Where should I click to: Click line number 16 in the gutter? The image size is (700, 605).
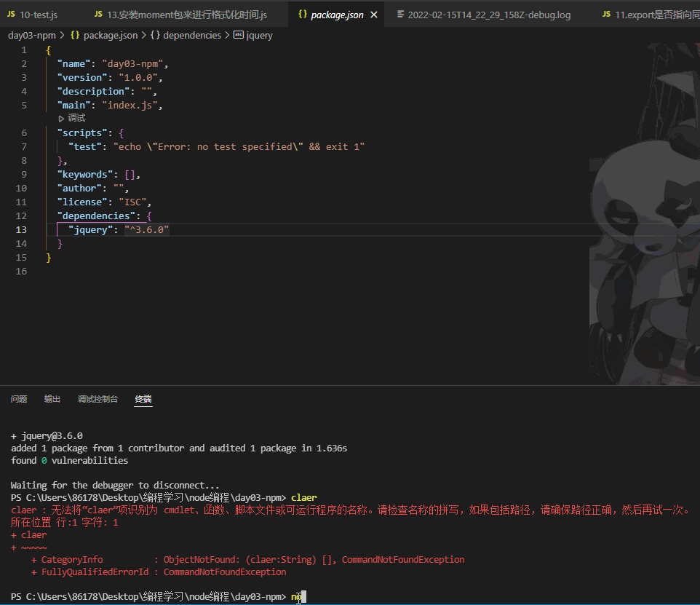[x=21, y=272]
